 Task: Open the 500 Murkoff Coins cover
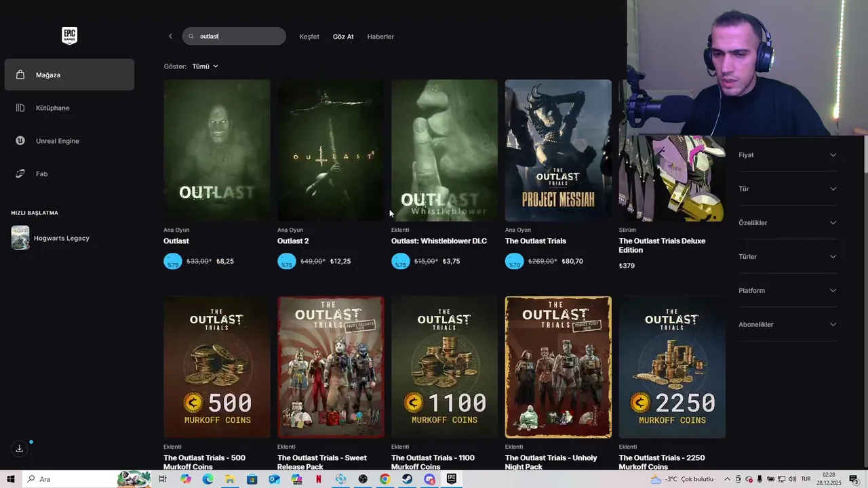[217, 367]
